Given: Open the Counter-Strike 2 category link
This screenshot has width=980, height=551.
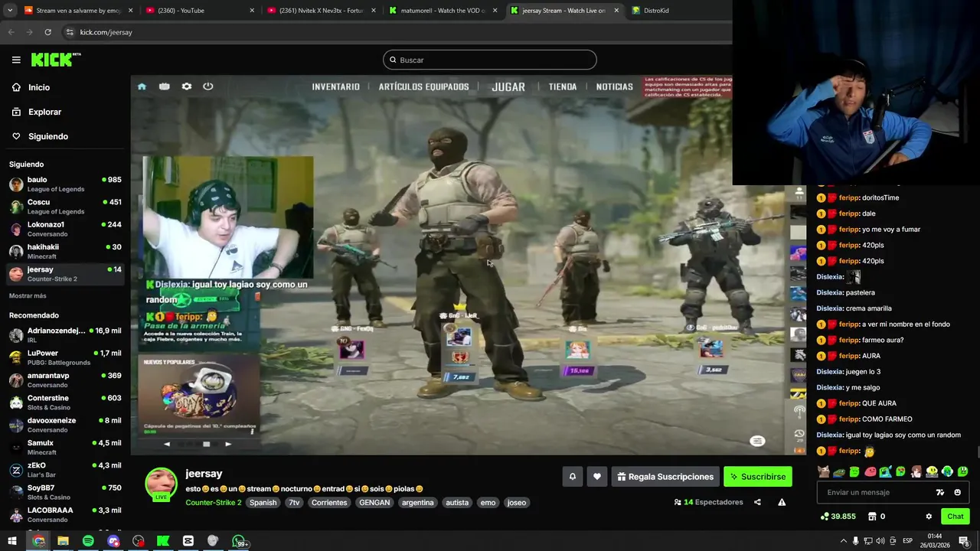Looking at the screenshot, I should pyautogui.click(x=214, y=503).
